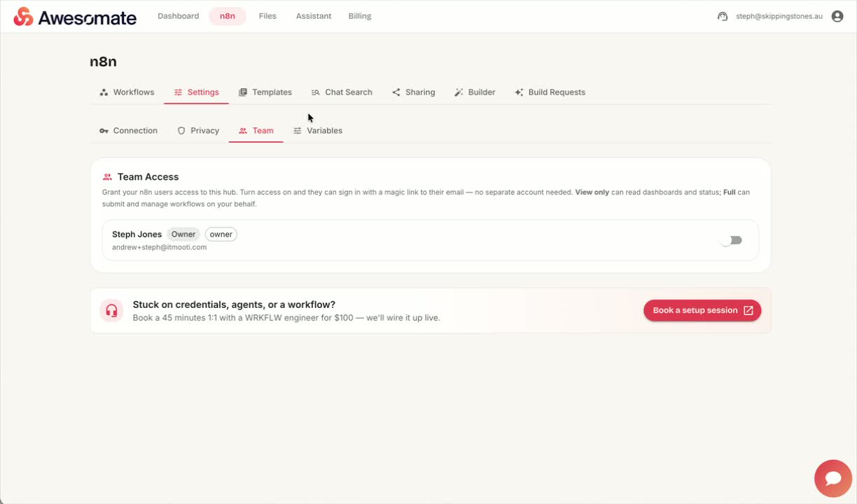Switch to the Chat Search tab

click(x=342, y=92)
